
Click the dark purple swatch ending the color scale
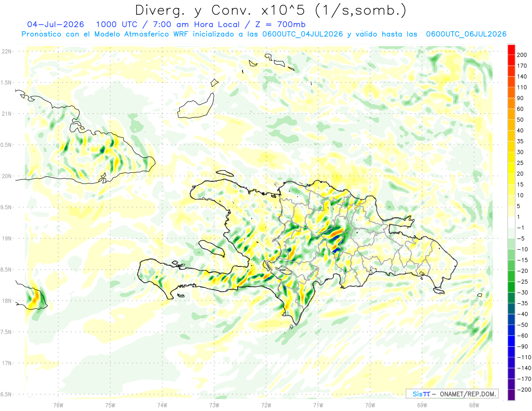(x=511, y=395)
